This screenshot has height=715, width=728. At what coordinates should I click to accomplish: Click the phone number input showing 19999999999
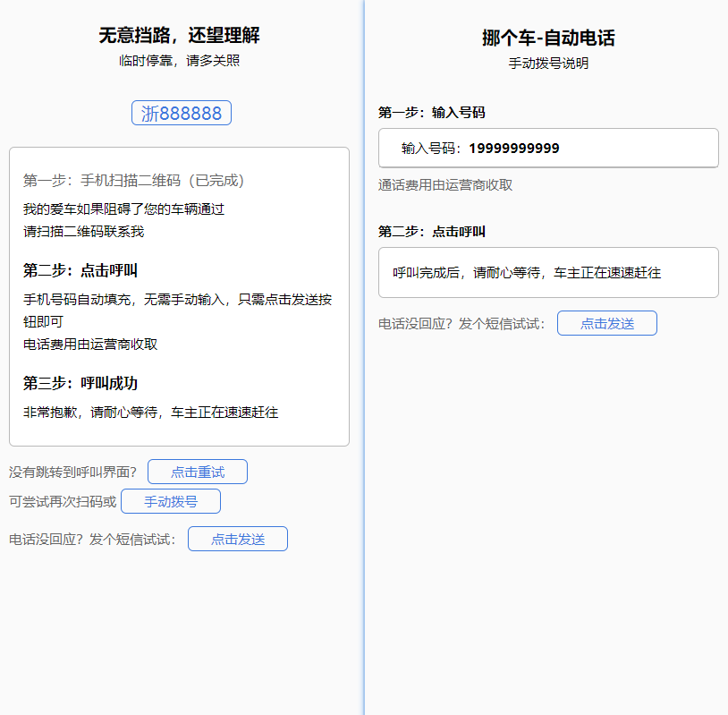tap(548, 148)
